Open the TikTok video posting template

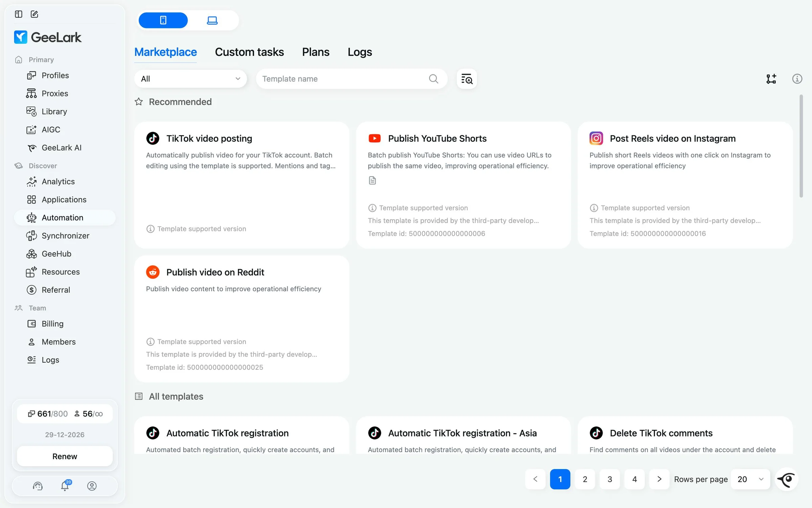tap(242, 185)
